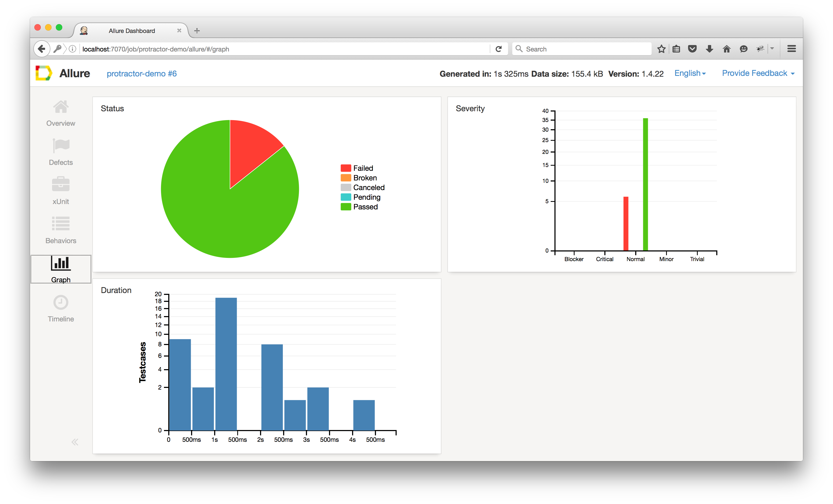Open Provide Feedback dropdown
This screenshot has height=504, width=833.
(758, 73)
